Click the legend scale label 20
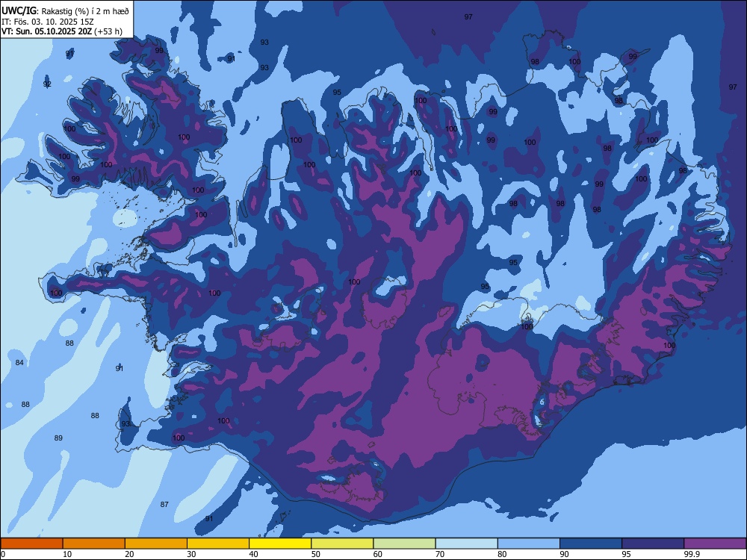 click(129, 554)
